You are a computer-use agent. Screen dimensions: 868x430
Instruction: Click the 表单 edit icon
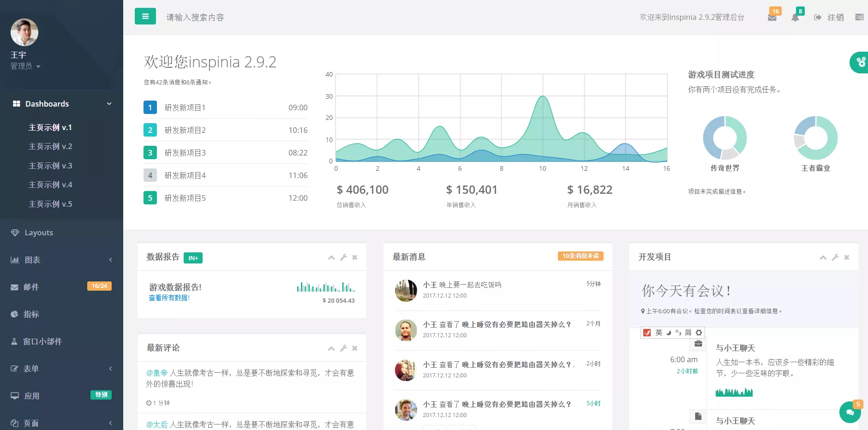(x=14, y=369)
